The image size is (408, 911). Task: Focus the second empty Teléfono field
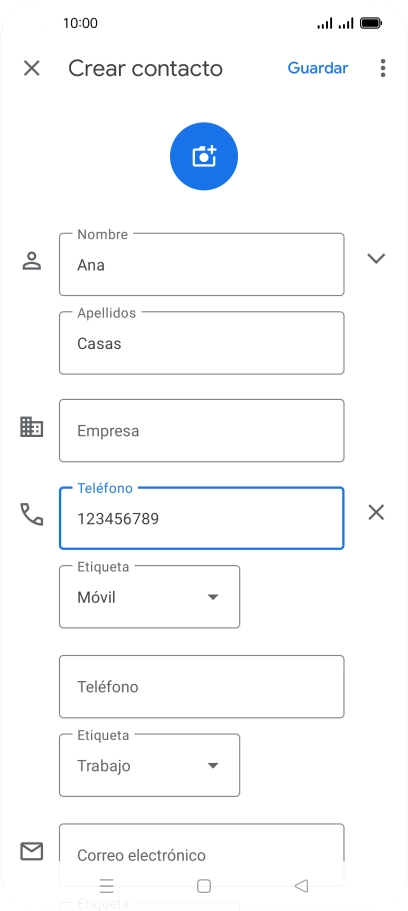(202, 687)
